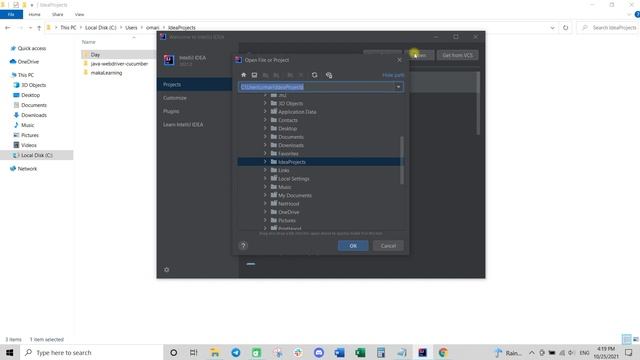
Task: Click the IntelliJ IDEA taskbar icon
Action: (x=422, y=353)
